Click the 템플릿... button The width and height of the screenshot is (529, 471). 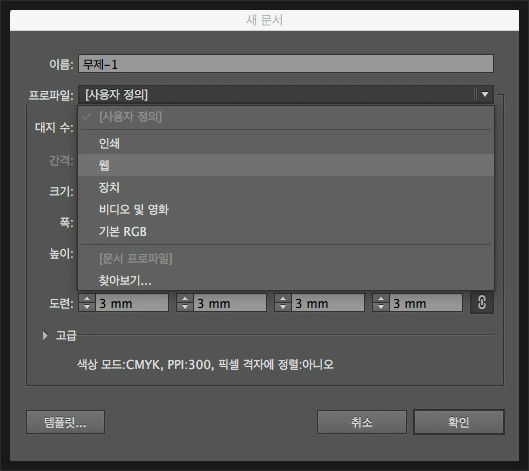(65, 422)
